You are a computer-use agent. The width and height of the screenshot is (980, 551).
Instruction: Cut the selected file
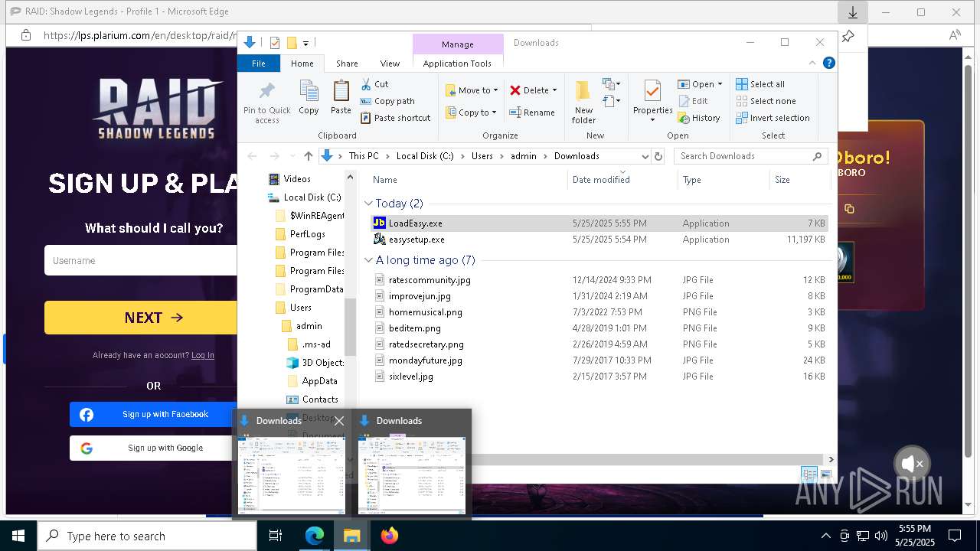374,84
